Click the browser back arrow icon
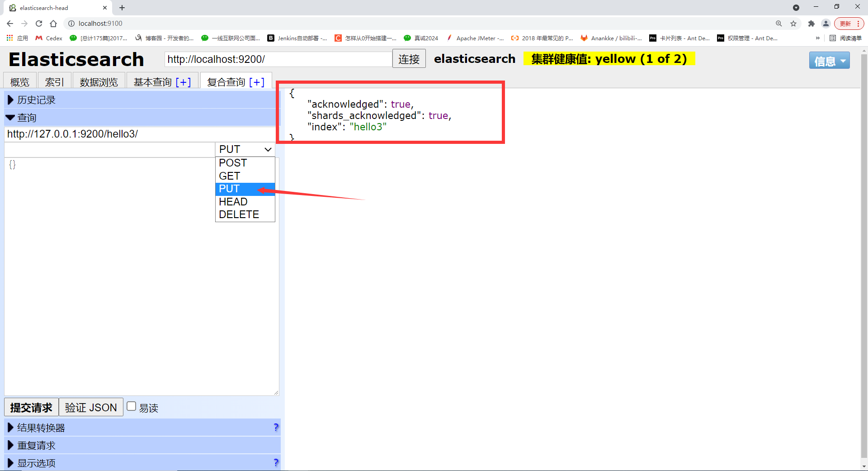 tap(9, 24)
